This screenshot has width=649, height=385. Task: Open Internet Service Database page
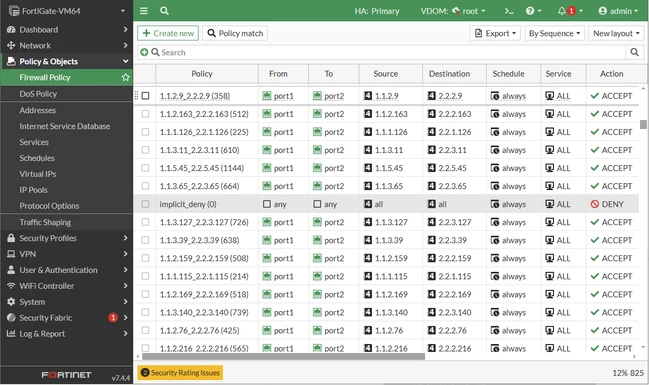(x=66, y=126)
